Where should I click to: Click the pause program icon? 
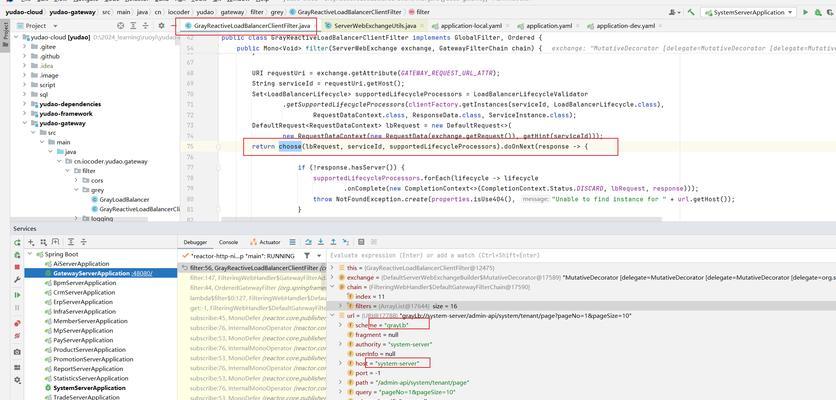[x=17, y=308]
